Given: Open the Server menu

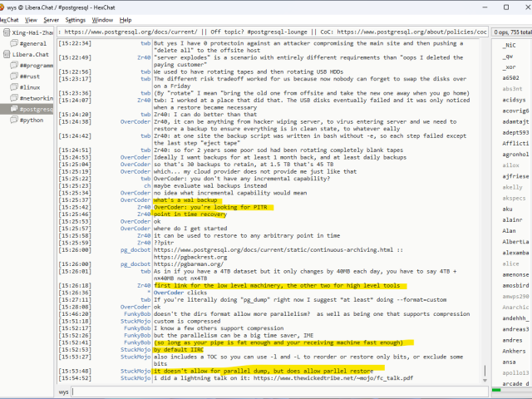Looking at the screenshot, I should point(51,19).
